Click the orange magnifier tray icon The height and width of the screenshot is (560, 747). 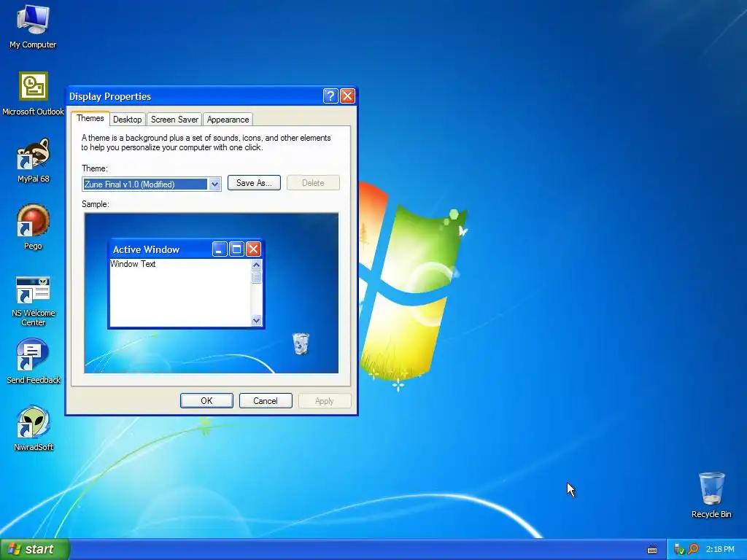pos(693,550)
